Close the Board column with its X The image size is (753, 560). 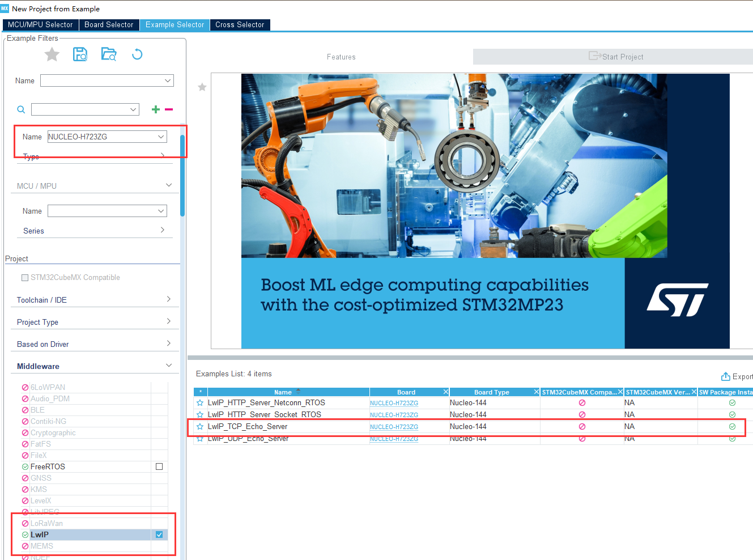(446, 392)
